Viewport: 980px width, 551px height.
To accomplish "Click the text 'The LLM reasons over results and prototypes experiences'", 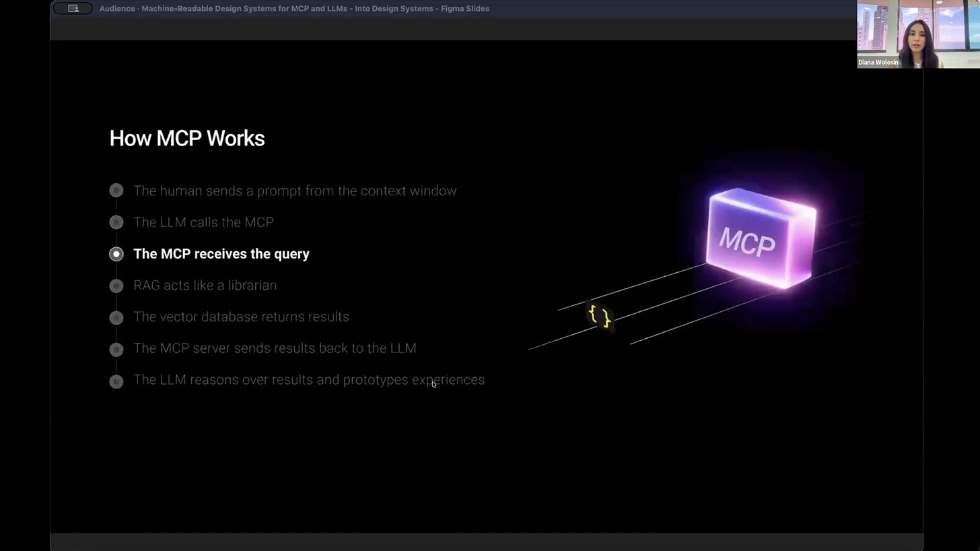I will [x=309, y=380].
